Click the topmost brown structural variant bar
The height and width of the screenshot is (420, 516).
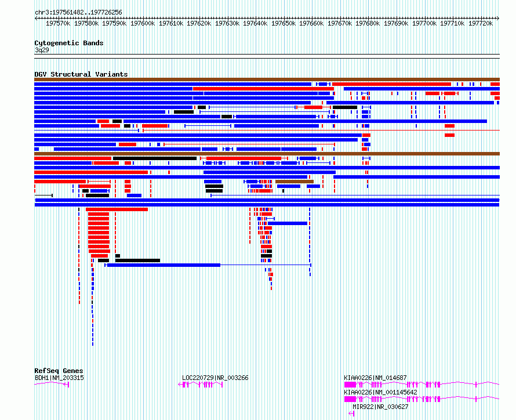(267, 79)
